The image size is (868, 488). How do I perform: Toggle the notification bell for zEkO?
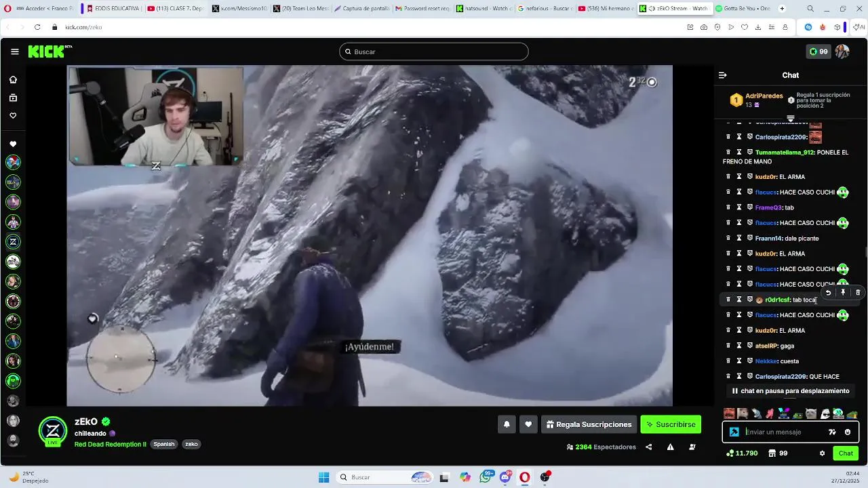click(x=507, y=424)
